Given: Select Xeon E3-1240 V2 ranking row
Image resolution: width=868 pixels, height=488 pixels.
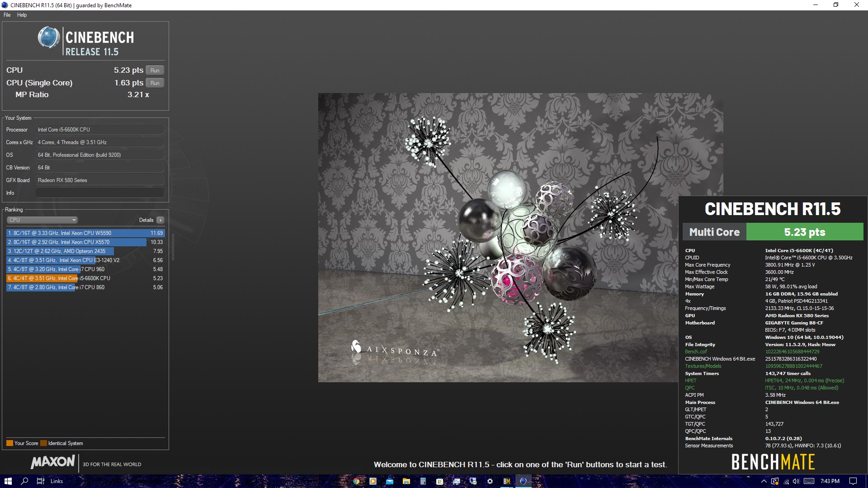Looking at the screenshot, I should point(85,260).
